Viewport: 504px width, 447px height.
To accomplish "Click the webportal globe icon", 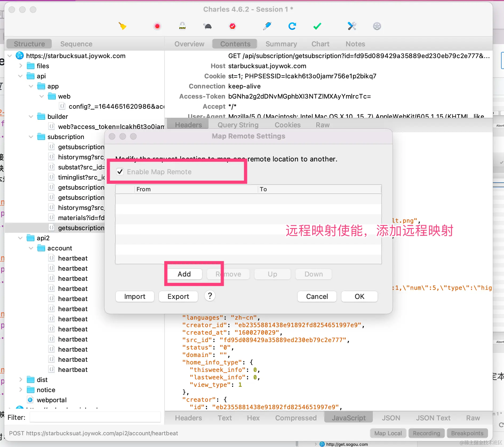I will pyautogui.click(x=30, y=400).
